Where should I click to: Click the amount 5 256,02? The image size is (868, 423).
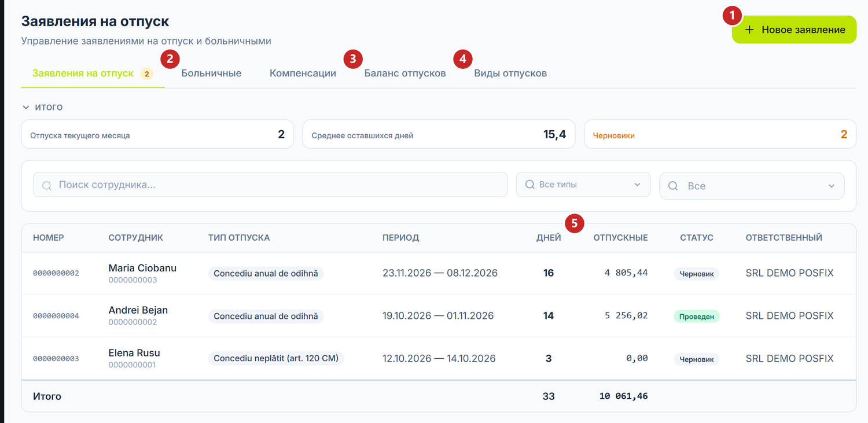(x=626, y=316)
